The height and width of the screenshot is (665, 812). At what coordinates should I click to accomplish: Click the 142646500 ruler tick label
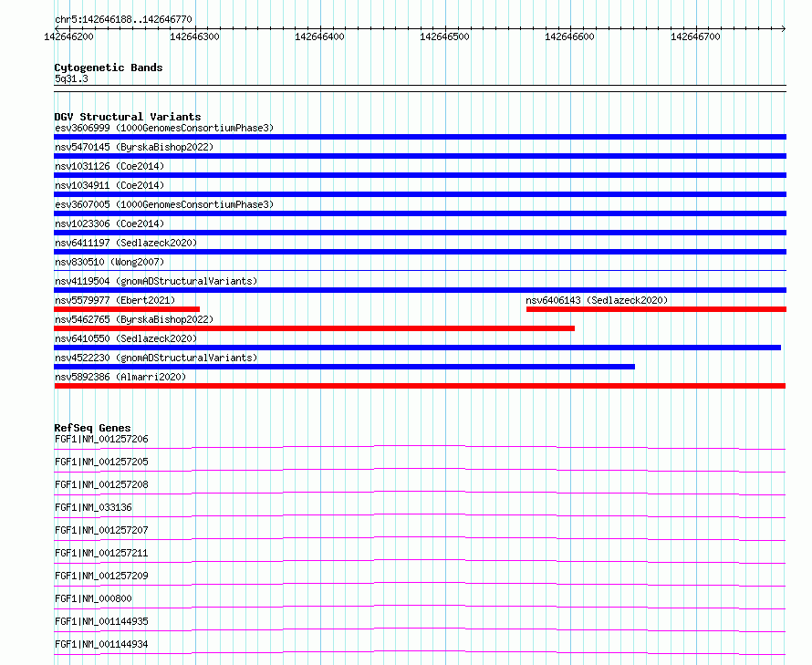pos(445,36)
